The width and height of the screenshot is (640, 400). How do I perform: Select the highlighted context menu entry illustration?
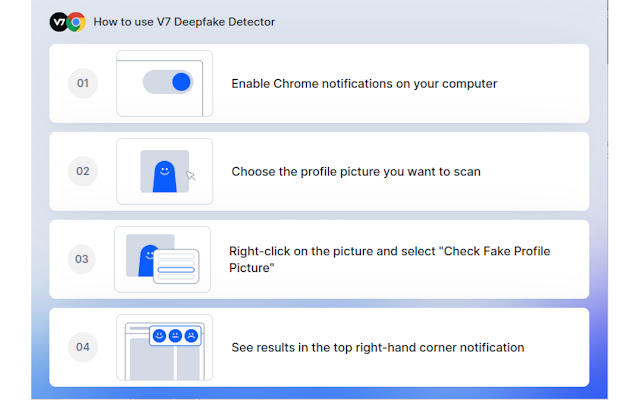(x=176, y=270)
